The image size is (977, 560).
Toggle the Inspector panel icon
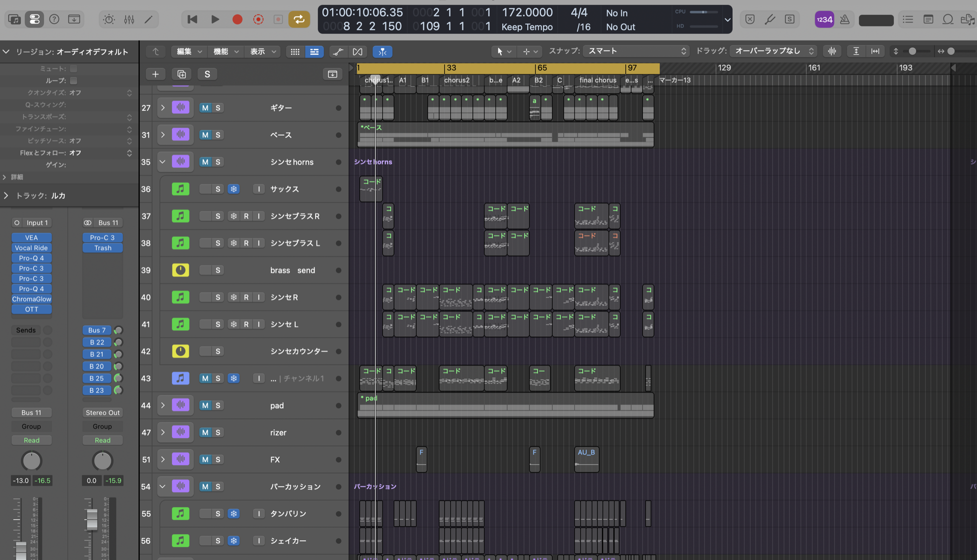35,20
